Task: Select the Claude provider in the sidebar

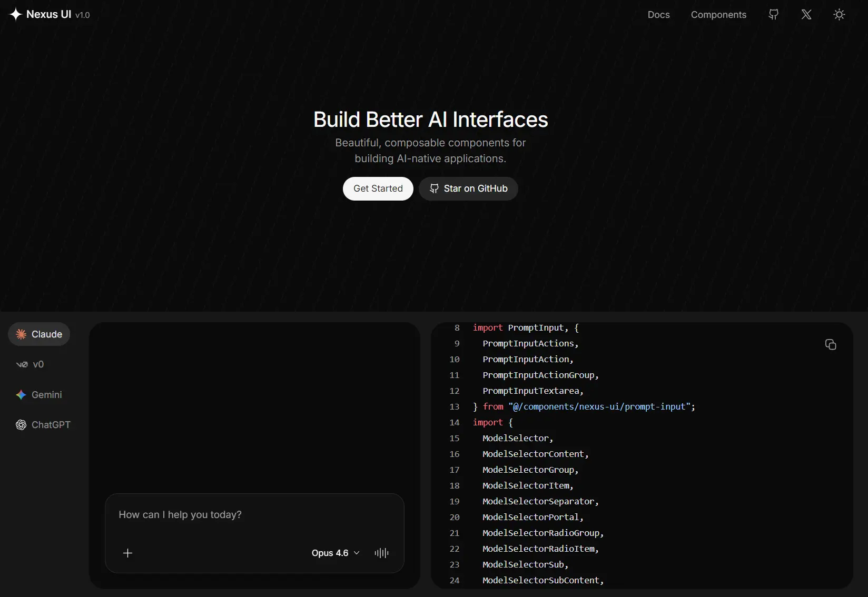Action: pos(38,334)
